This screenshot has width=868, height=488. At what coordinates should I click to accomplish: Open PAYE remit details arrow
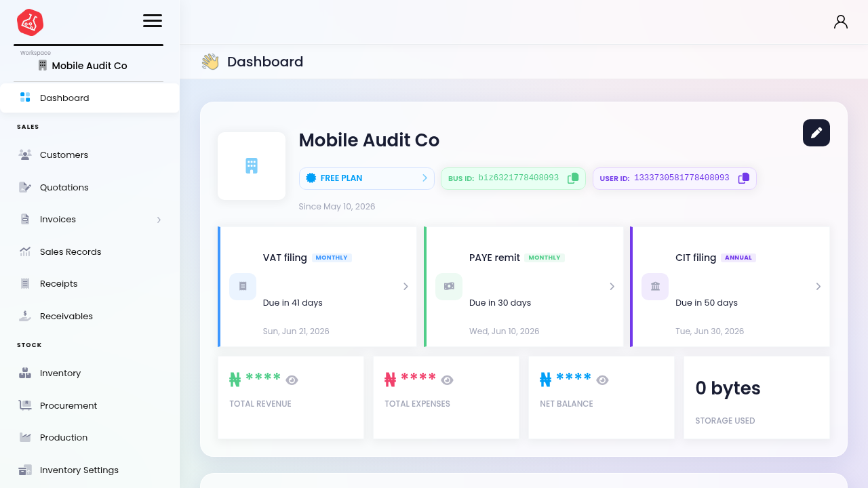(x=612, y=287)
